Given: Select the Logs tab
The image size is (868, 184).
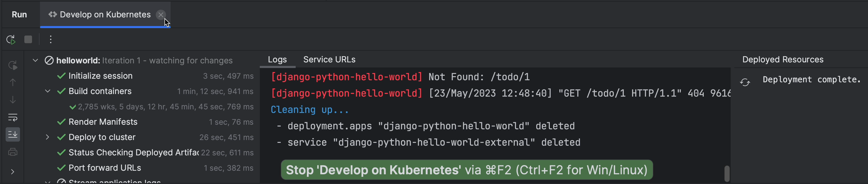Looking at the screenshot, I should coord(277,60).
